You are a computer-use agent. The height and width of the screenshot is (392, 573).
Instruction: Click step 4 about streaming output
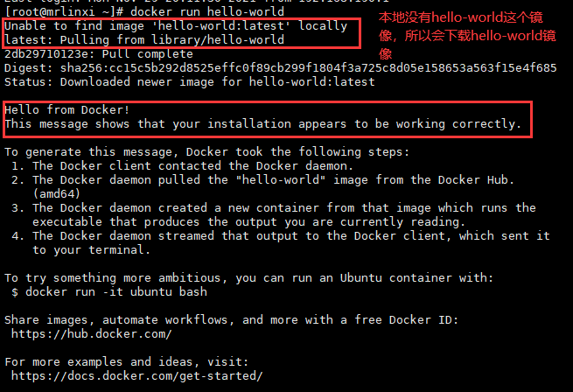coord(280,235)
